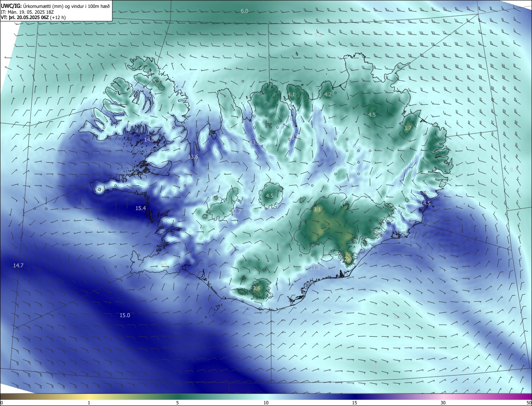Select the "3.7" precipitation value
The image size is (532, 406).
407,128
